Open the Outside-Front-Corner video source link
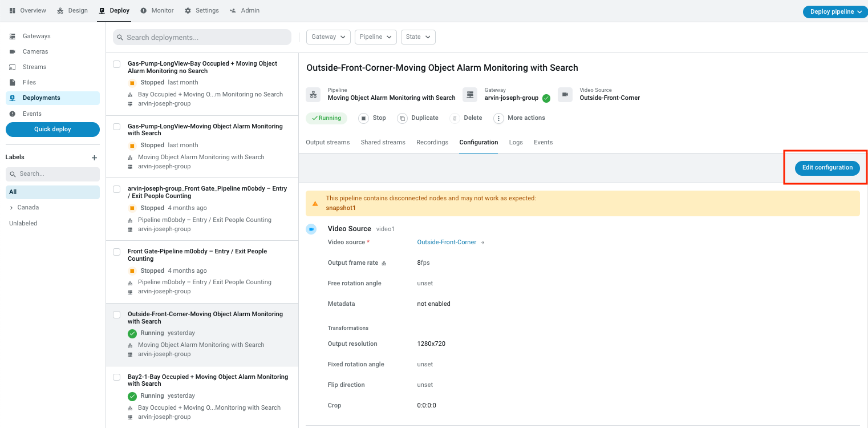The width and height of the screenshot is (868, 428). (447, 242)
